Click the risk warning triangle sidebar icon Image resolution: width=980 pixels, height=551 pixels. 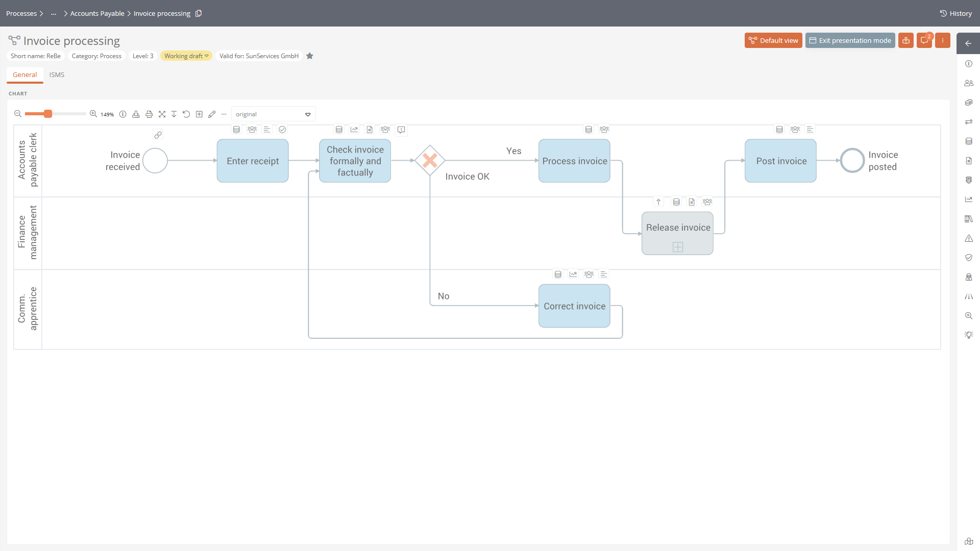tap(969, 238)
